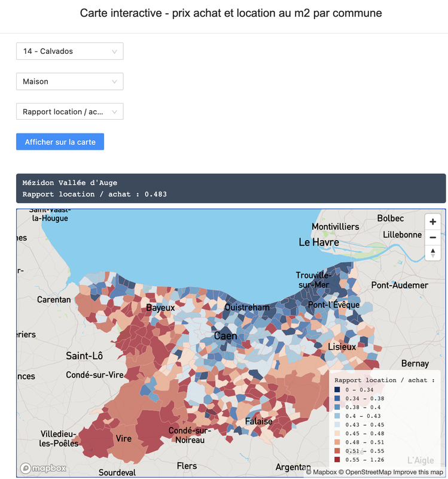Zoom in on the map

(432, 222)
